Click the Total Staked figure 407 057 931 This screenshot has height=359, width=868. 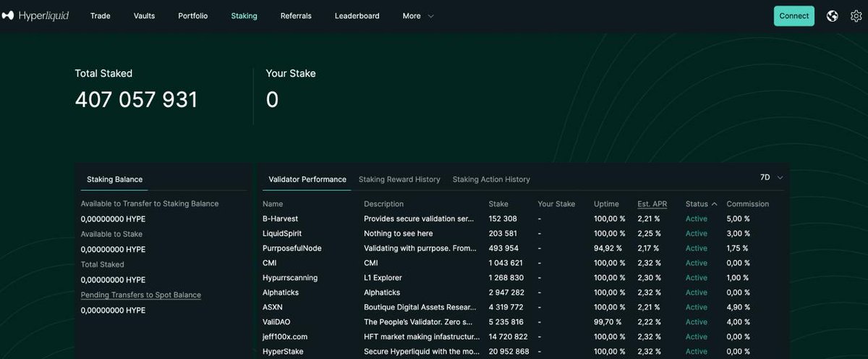point(136,99)
